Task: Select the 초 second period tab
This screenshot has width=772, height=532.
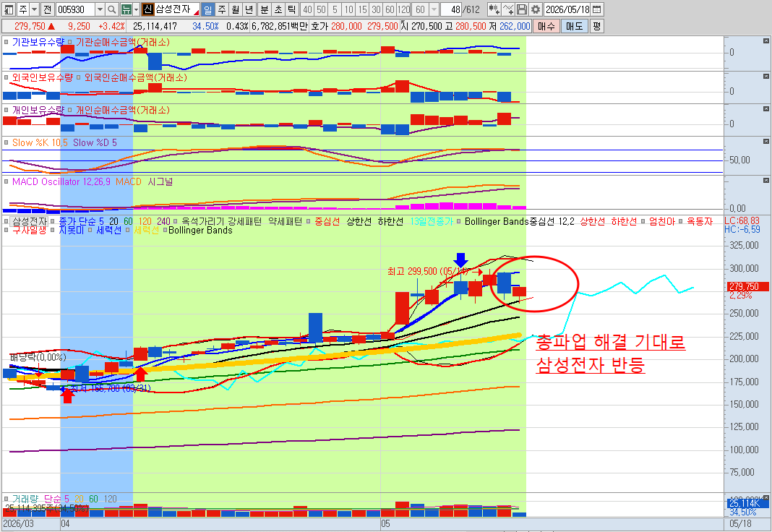Action: click(278, 9)
